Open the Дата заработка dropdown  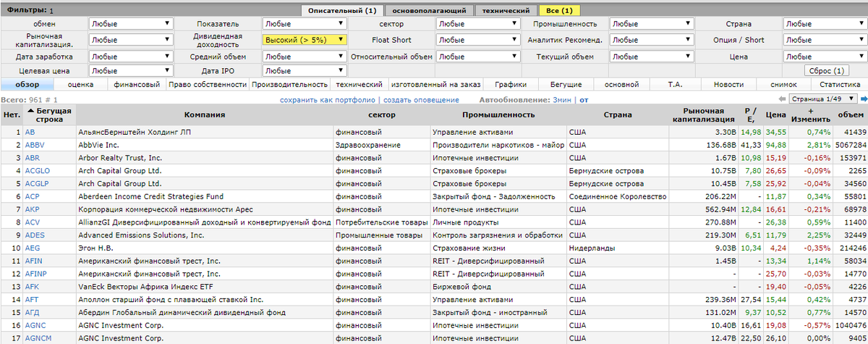(x=131, y=56)
